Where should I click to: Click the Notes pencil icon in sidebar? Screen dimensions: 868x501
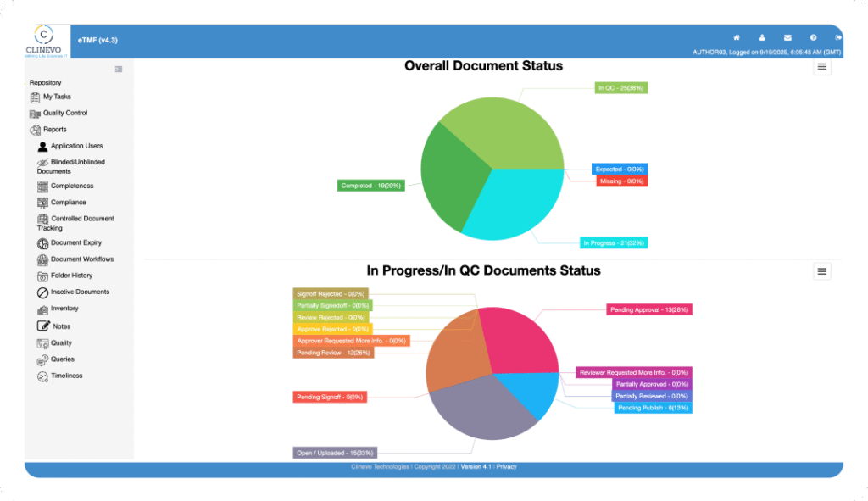pyautogui.click(x=43, y=326)
